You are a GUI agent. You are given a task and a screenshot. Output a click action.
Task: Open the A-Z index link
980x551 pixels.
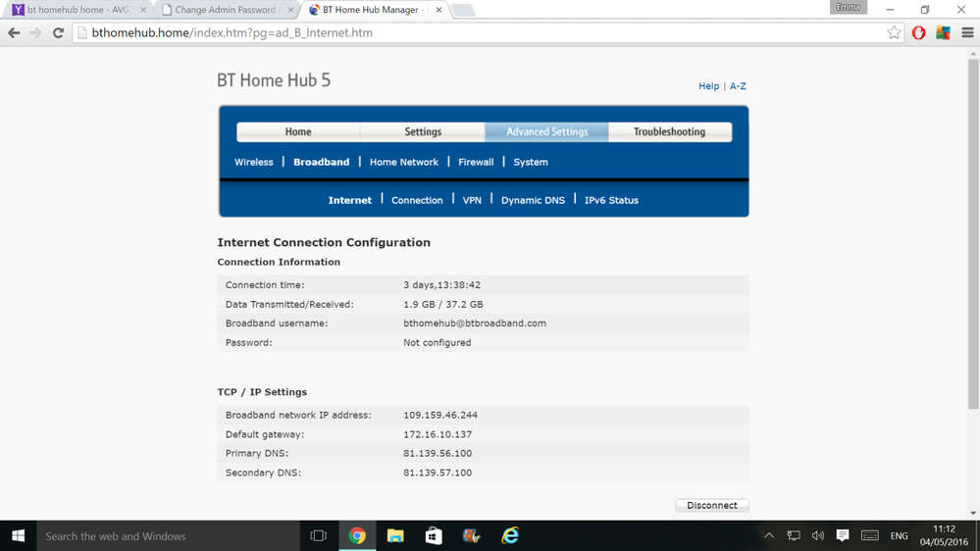738,86
